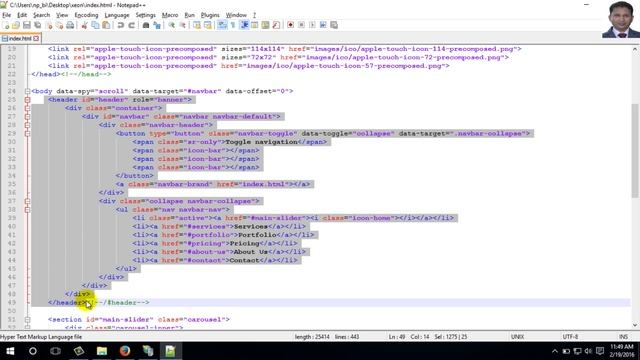
Task: Toggle the Indent Guide toolbar button
Action: (x=244, y=25)
